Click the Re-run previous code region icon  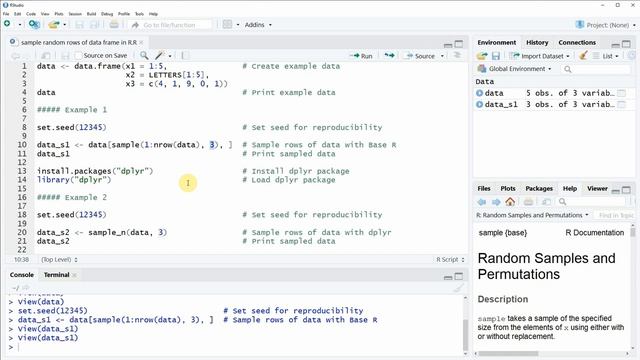coord(389,56)
